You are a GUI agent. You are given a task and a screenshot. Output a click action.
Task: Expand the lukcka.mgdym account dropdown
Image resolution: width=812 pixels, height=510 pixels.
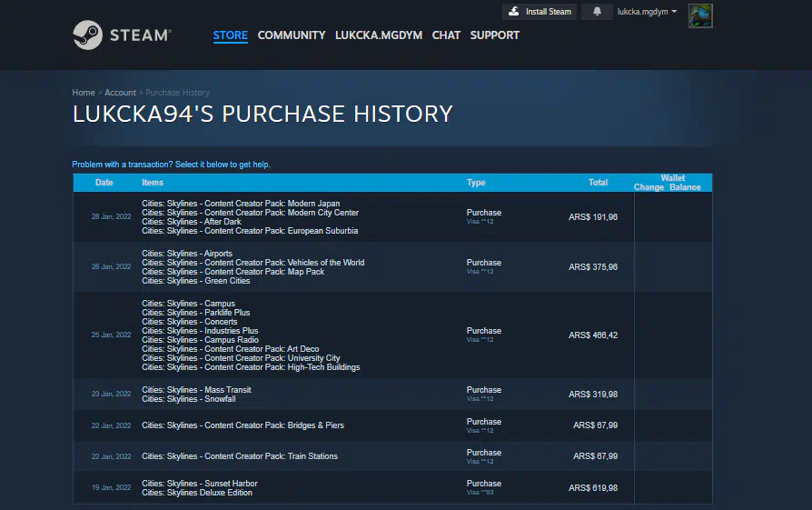coord(647,12)
